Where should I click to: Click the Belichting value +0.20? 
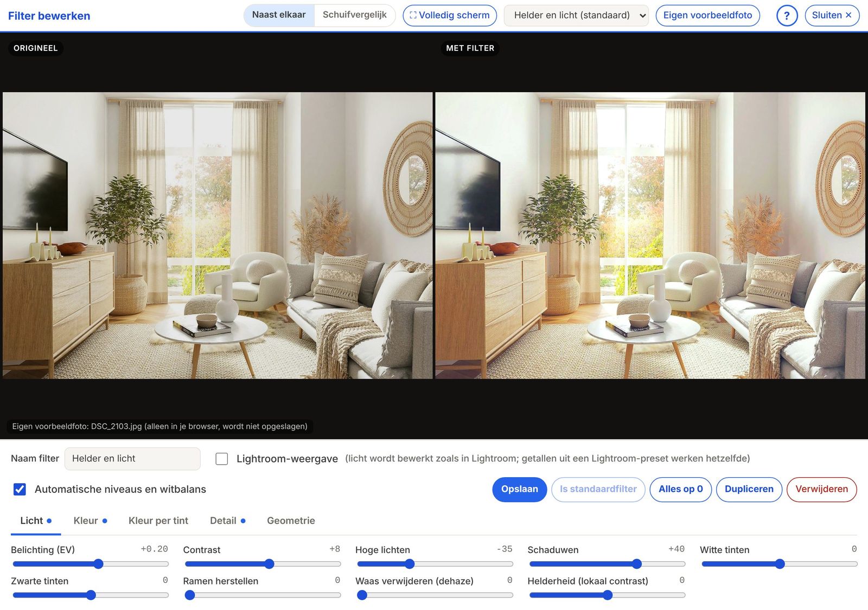point(154,549)
